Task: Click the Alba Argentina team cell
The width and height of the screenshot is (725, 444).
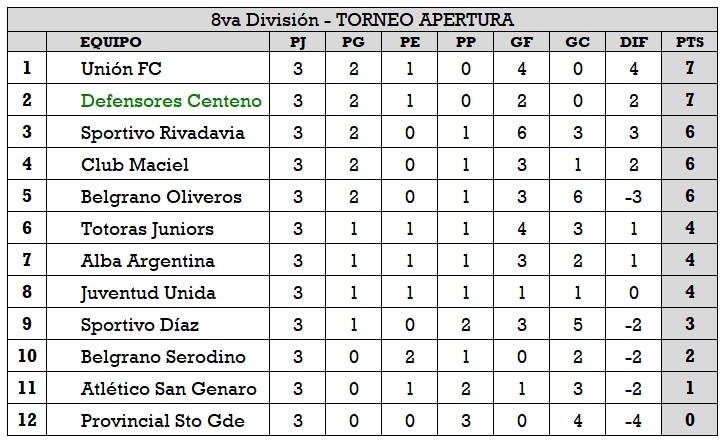Action: [x=147, y=261]
